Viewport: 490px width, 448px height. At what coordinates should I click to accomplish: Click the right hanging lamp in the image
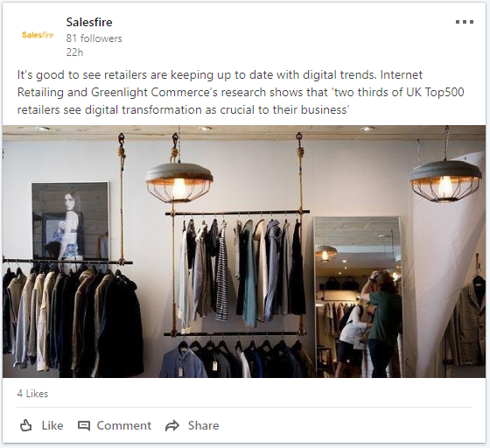[445, 181]
